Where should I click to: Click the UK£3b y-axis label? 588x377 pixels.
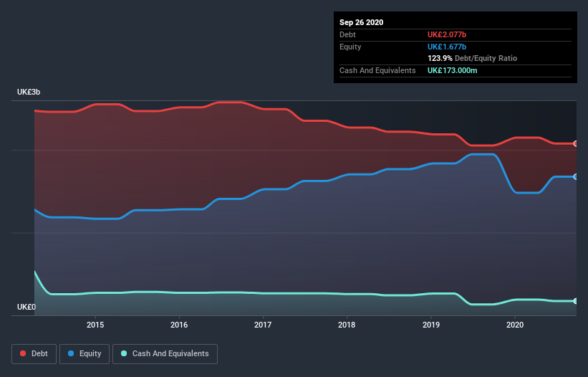29,92
